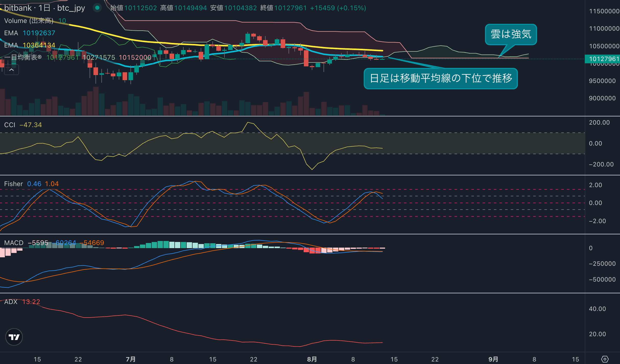Select the MACD indicator legend label
Viewport: 620px width, 364px height.
(14, 243)
